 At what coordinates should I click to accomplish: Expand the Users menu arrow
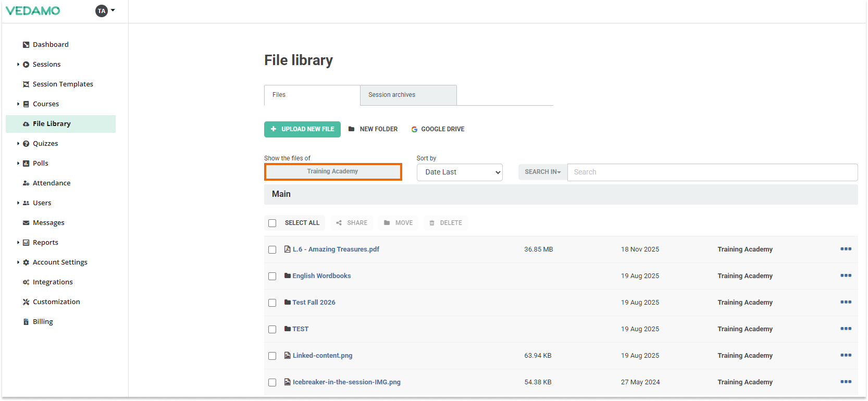(18, 203)
